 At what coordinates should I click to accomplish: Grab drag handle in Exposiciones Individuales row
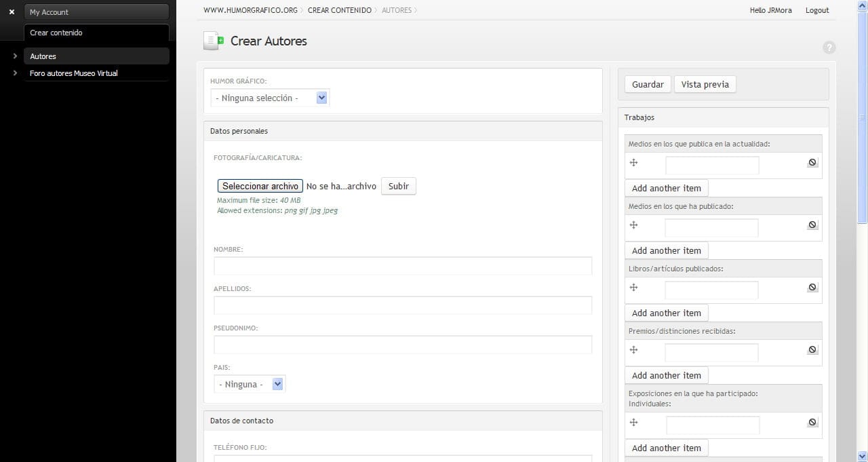(x=634, y=423)
